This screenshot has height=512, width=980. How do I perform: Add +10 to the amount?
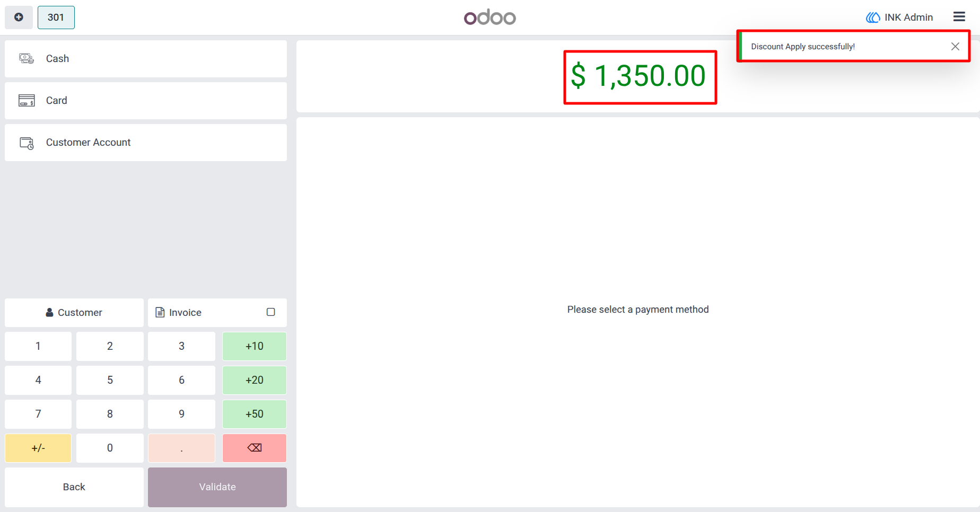[x=255, y=346]
